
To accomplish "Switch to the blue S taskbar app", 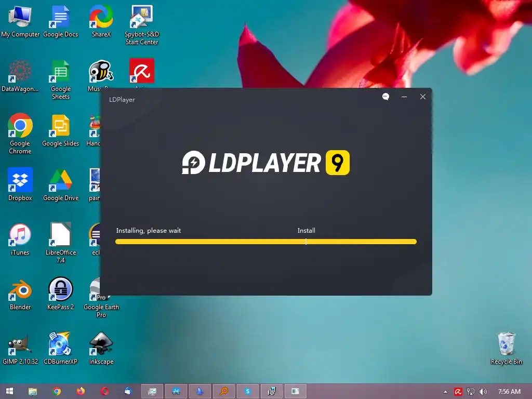I will [x=248, y=391].
